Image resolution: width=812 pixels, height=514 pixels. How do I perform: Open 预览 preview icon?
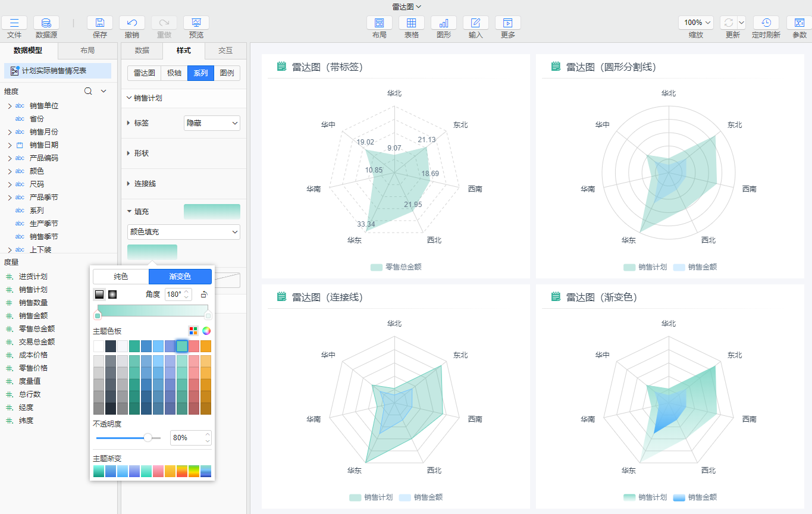coord(196,23)
